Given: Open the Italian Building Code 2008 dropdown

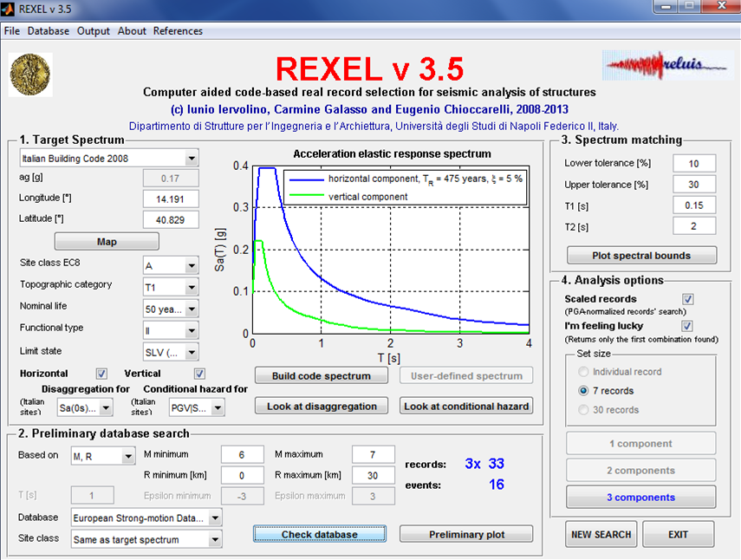Looking at the screenshot, I should click(x=109, y=159).
